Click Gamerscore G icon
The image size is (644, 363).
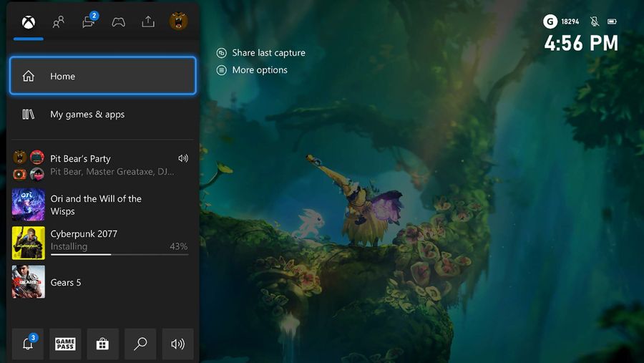pyautogui.click(x=550, y=21)
